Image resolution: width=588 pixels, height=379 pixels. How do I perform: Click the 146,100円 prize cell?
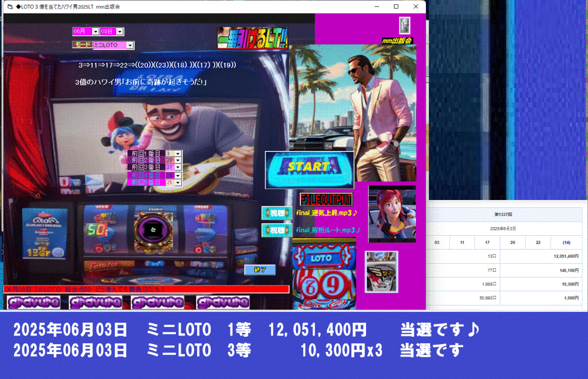tap(541, 270)
